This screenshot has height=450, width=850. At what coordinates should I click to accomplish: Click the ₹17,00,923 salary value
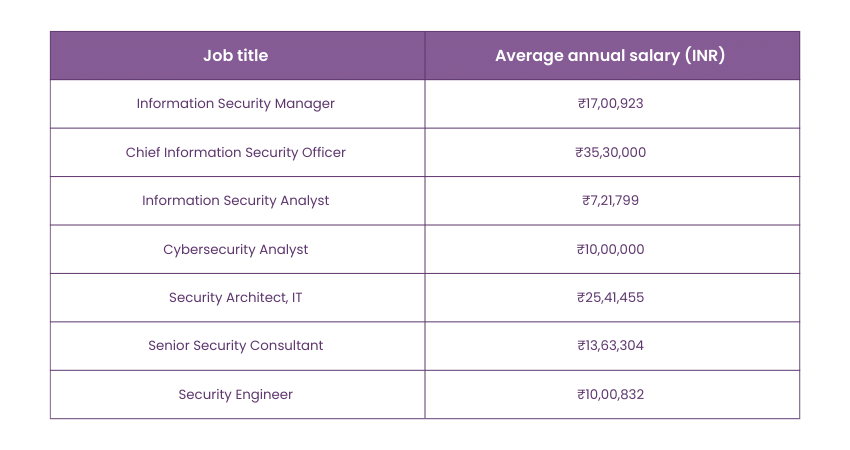click(610, 104)
